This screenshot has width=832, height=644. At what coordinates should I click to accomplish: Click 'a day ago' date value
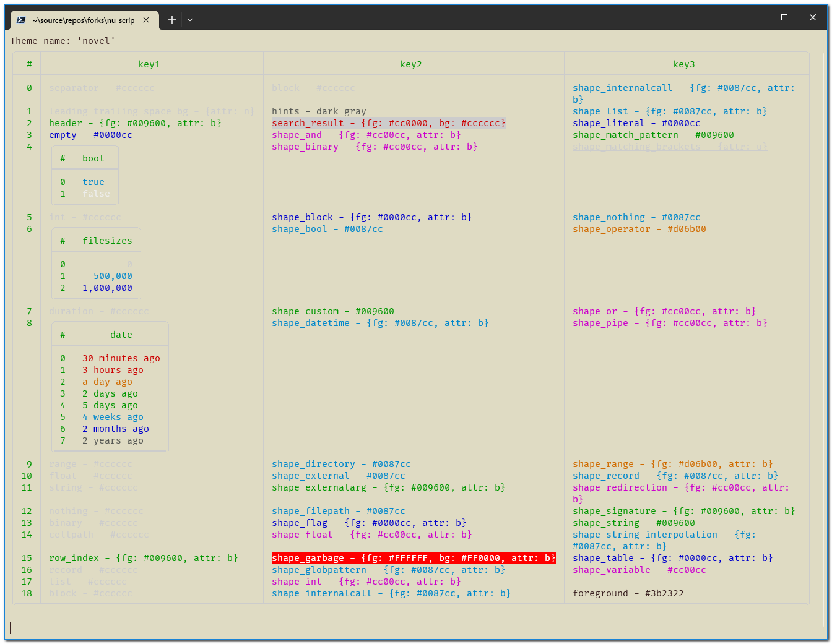[107, 382]
